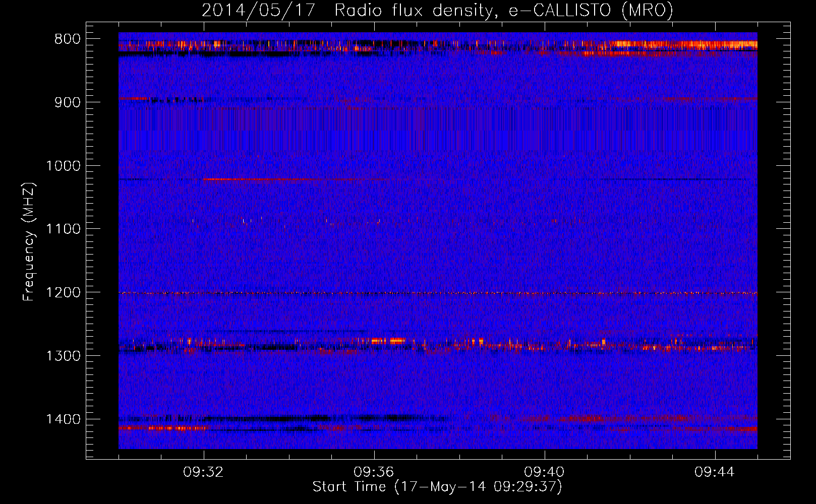This screenshot has width=816, height=504.
Task: Click the 09:40 time tick label
Action: [x=545, y=472]
